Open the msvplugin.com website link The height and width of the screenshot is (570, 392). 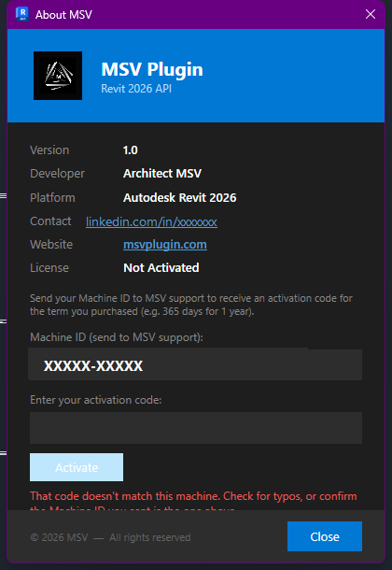[x=165, y=245]
